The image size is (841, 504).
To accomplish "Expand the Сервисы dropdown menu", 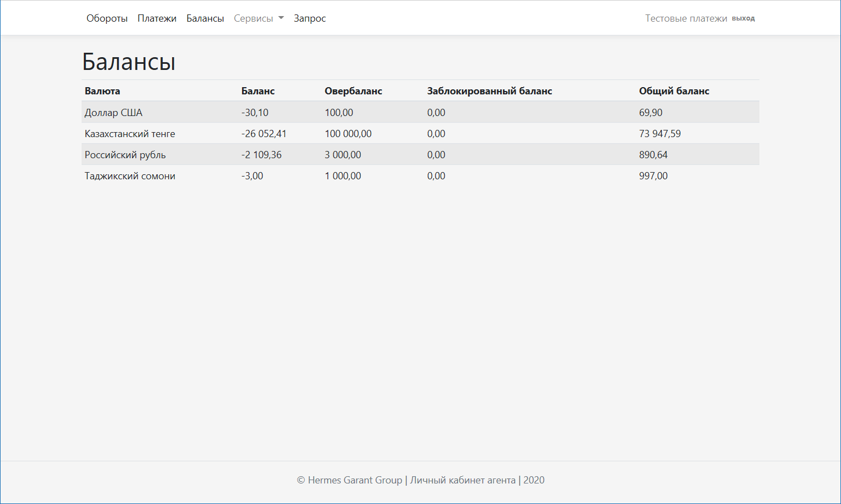I will tap(259, 18).
